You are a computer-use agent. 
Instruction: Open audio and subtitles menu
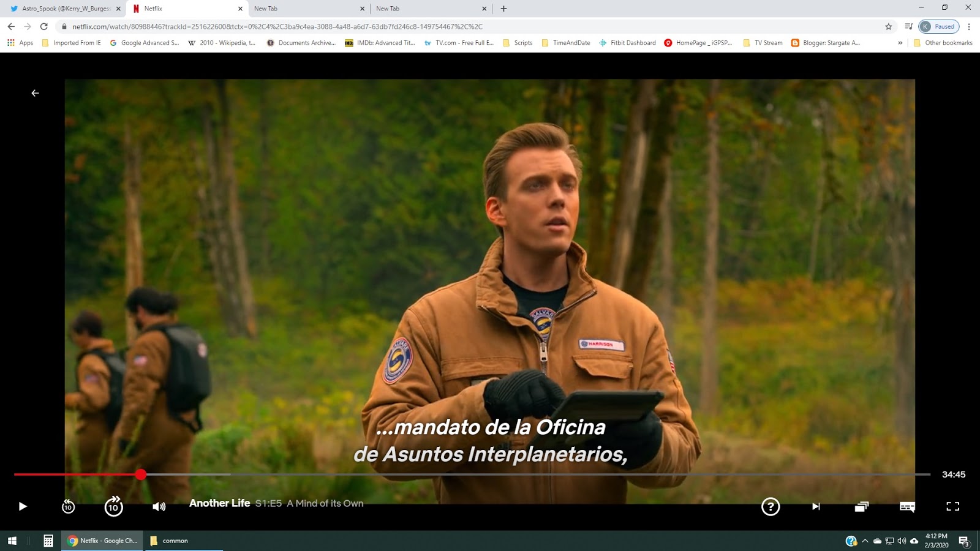907,506
